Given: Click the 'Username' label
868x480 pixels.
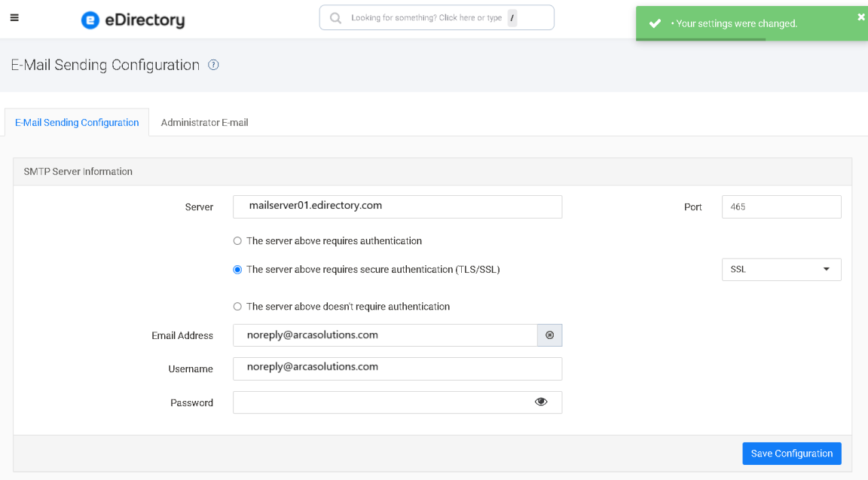Looking at the screenshot, I should click(x=191, y=368).
